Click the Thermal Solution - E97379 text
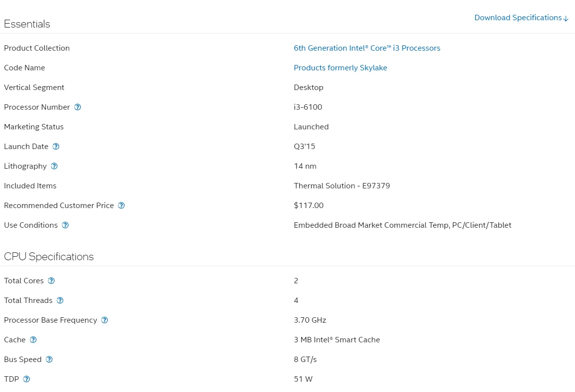Image resolution: width=575 pixels, height=392 pixels. click(x=342, y=186)
